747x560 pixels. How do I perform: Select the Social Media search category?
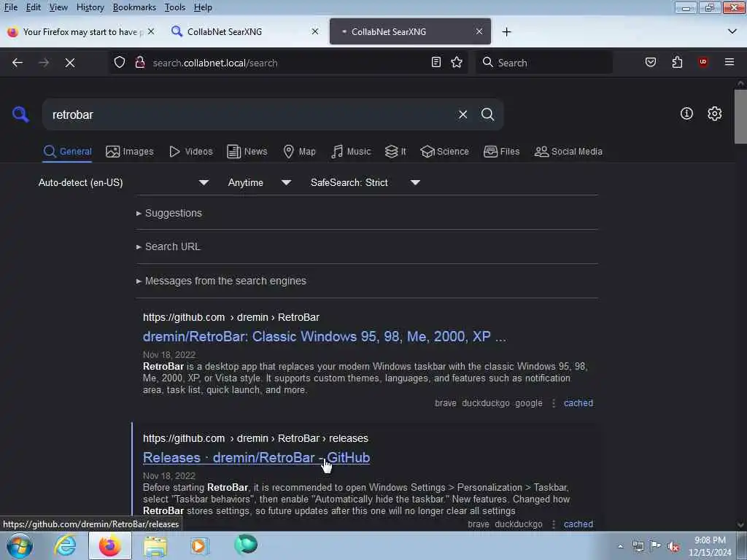point(568,152)
